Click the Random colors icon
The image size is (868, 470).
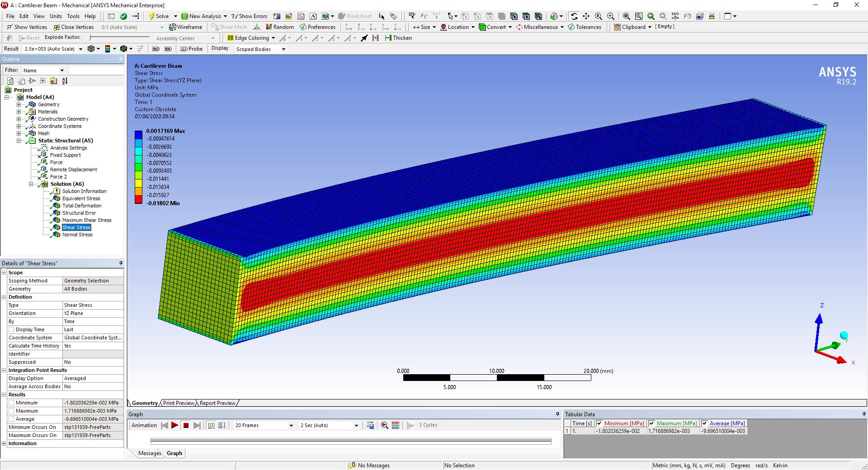point(280,27)
